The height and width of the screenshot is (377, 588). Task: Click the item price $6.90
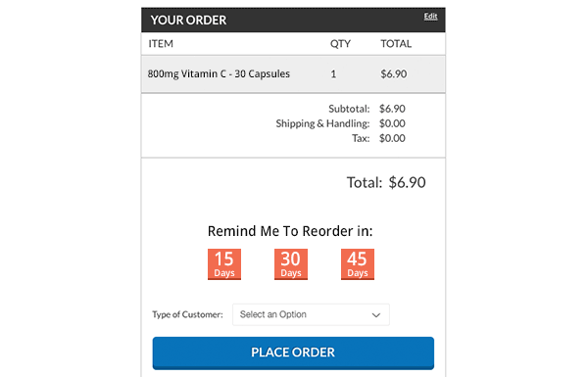(x=394, y=73)
